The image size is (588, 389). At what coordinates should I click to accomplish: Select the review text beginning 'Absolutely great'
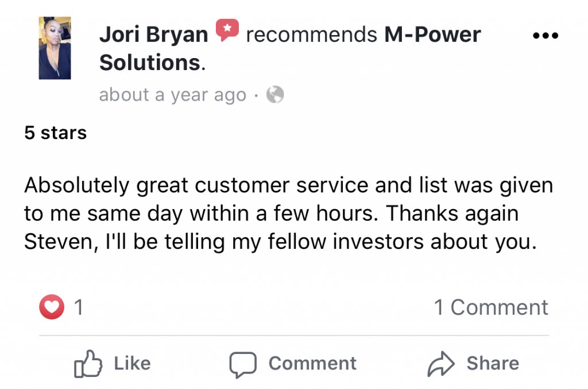coord(288,213)
